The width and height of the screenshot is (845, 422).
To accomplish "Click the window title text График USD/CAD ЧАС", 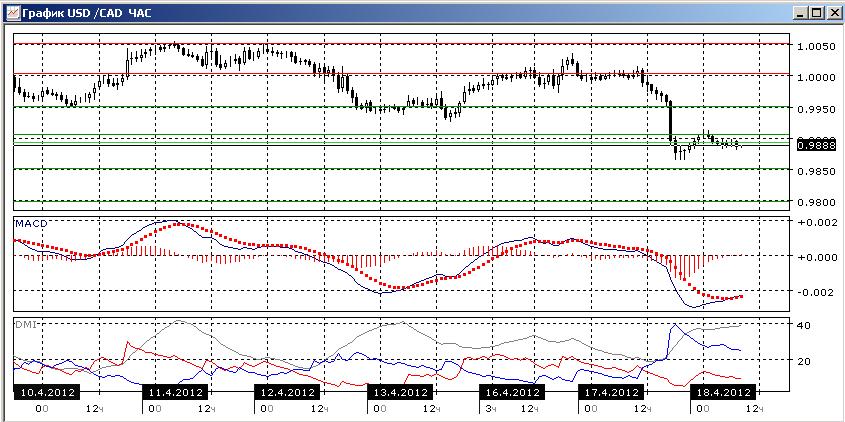I will point(87,13).
